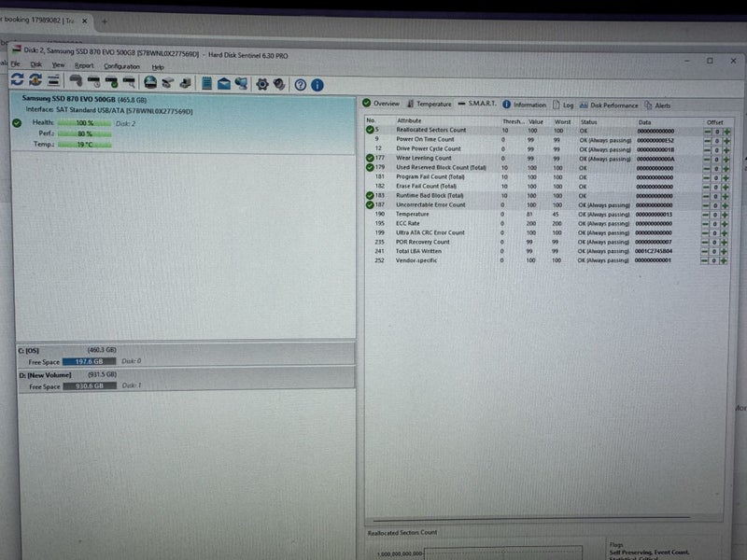Toggle green check on Runtime Bad Block row
The image size is (747, 560).
pos(370,195)
